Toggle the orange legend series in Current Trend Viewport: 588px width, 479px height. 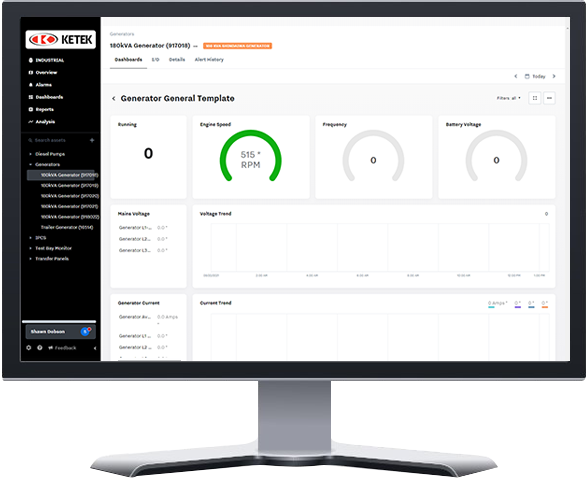click(x=545, y=304)
